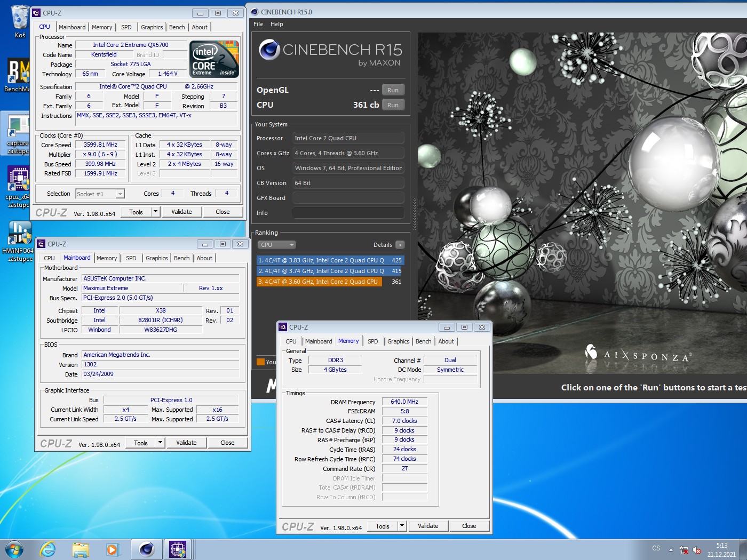
Task: Click the Processor field Intel Core 2 Quad CPU
Action: 348,138
